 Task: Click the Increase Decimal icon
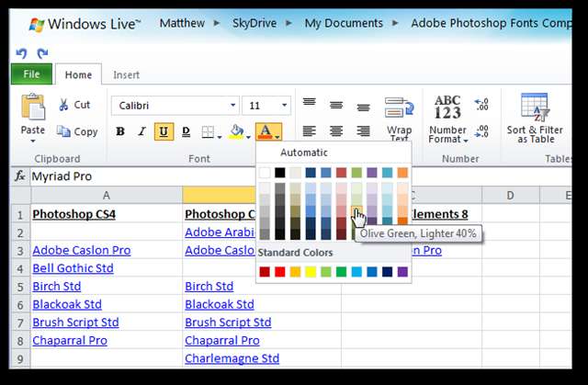tap(480, 106)
